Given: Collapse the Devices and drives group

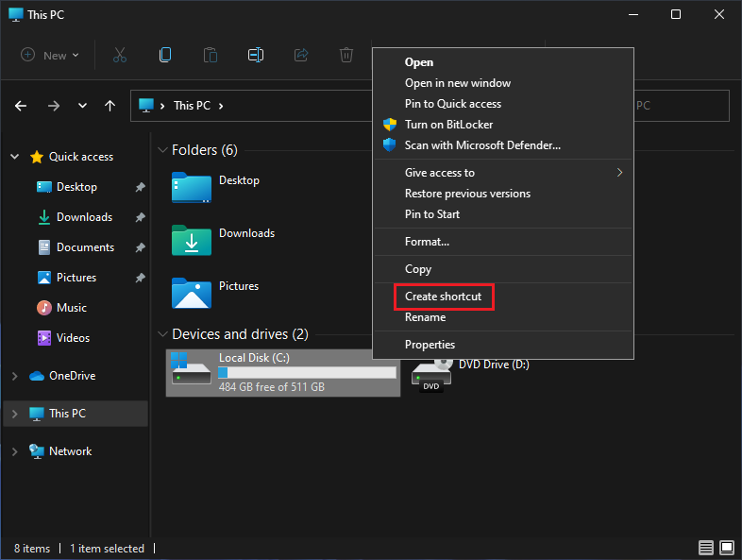Looking at the screenshot, I should tap(162, 334).
